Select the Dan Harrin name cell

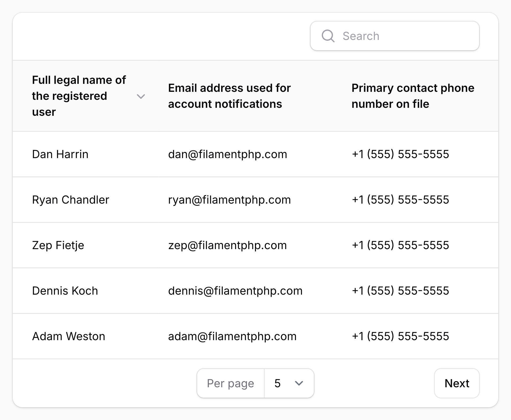coord(60,154)
